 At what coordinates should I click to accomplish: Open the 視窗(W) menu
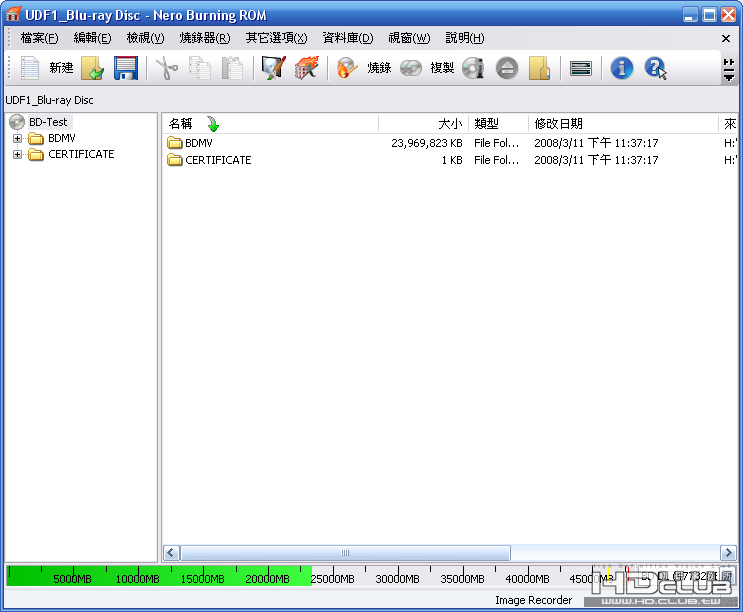click(409, 38)
